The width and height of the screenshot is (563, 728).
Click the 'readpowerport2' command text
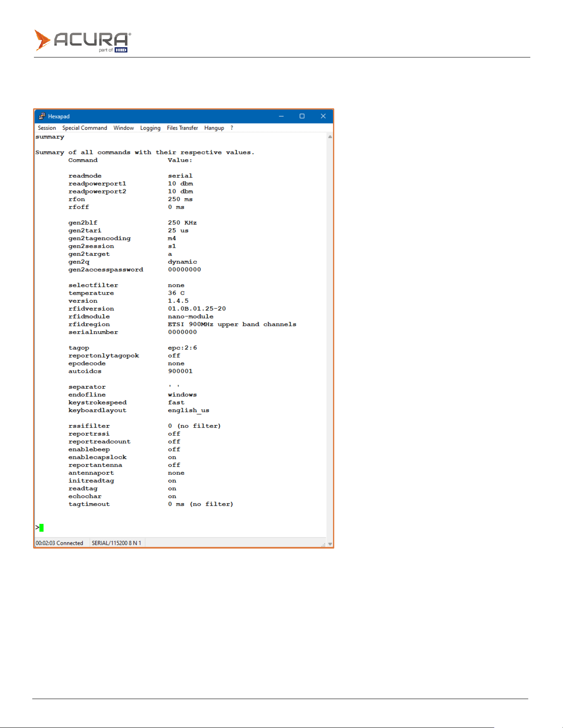point(97,192)
